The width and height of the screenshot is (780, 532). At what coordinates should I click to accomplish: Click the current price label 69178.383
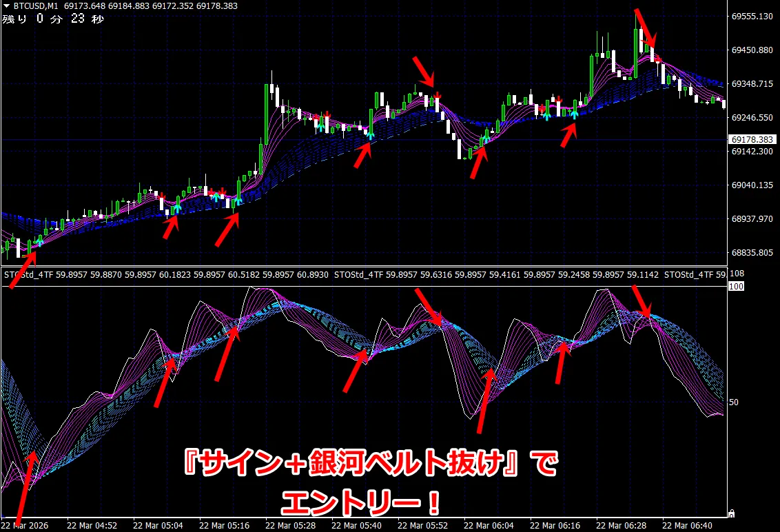[x=752, y=140]
